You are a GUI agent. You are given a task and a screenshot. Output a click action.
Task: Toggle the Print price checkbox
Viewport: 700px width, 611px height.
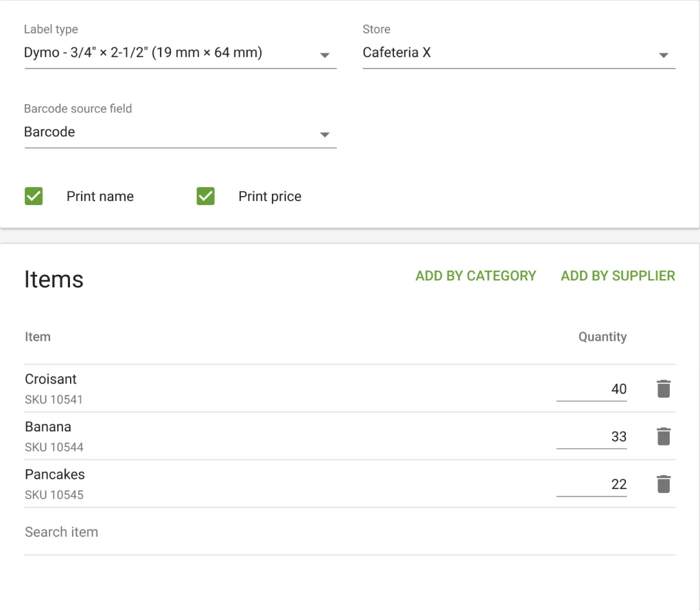tap(206, 196)
